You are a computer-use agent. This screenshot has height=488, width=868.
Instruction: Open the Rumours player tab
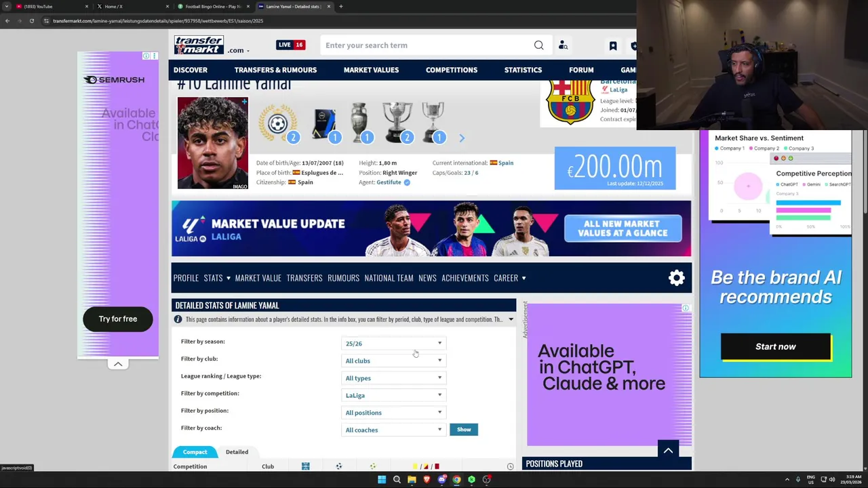(343, 278)
